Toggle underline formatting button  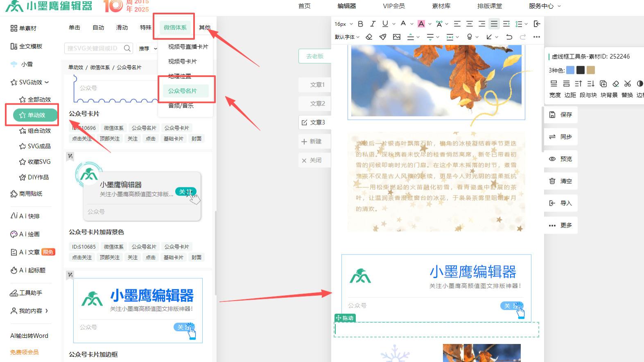tap(385, 24)
